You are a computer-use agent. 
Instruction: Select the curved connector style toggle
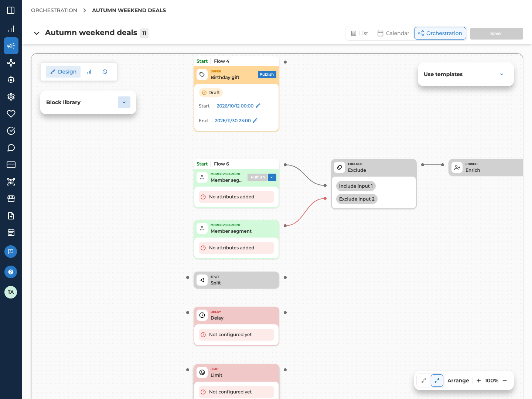click(x=437, y=381)
